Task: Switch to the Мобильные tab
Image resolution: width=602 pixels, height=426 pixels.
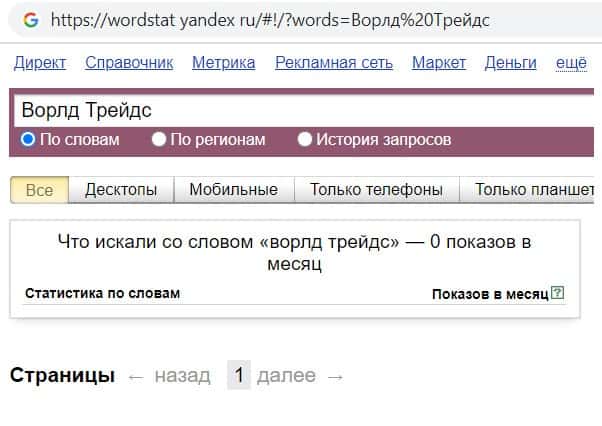Action: [234, 190]
